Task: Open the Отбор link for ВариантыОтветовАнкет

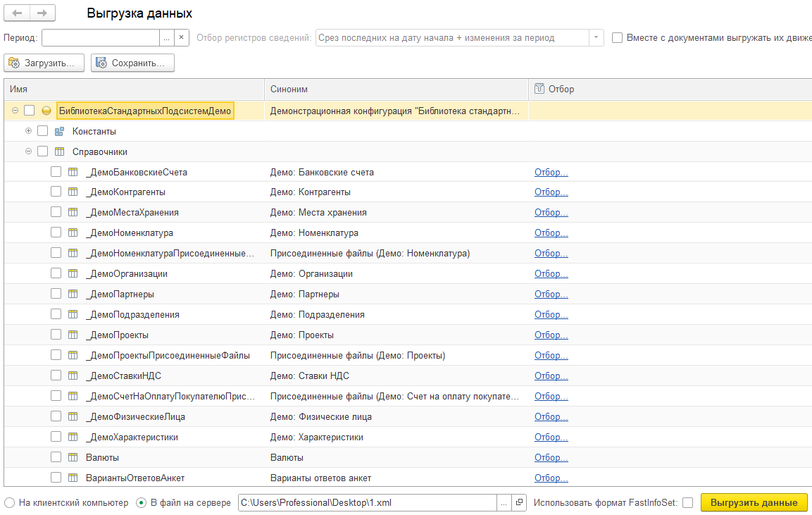Action: click(551, 478)
